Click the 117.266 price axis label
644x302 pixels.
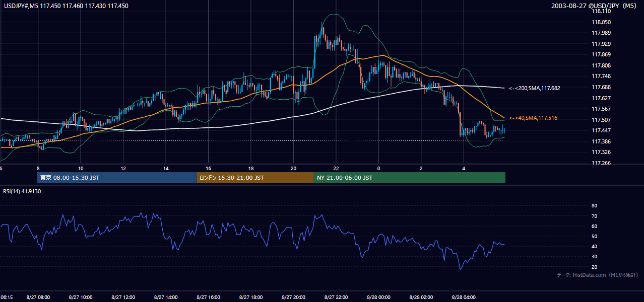click(601, 163)
